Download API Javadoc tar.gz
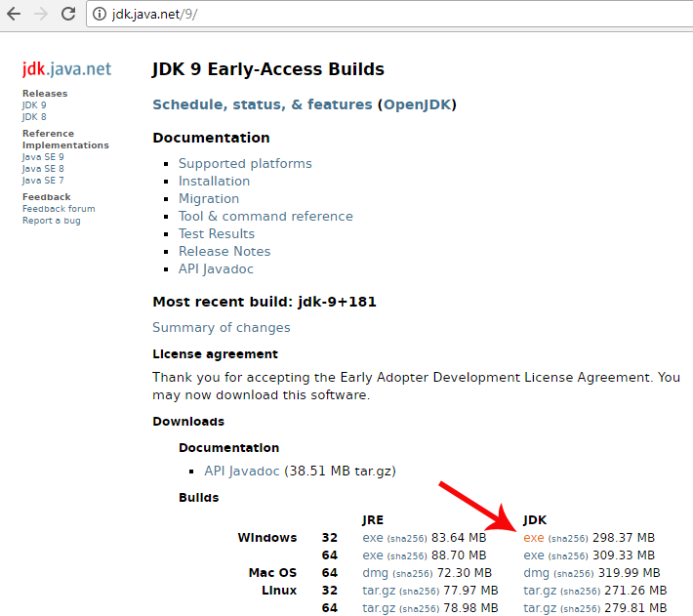 coord(242,472)
